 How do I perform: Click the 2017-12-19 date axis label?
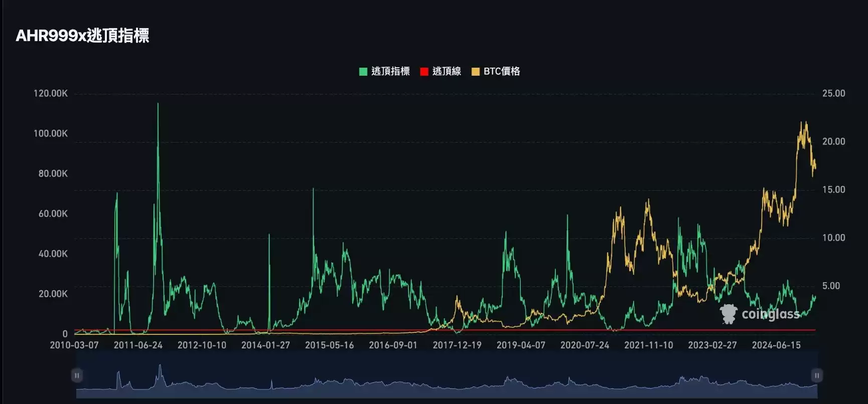coord(457,345)
